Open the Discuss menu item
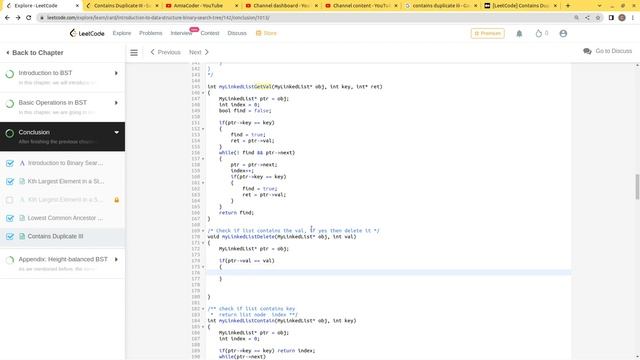 coord(237,33)
